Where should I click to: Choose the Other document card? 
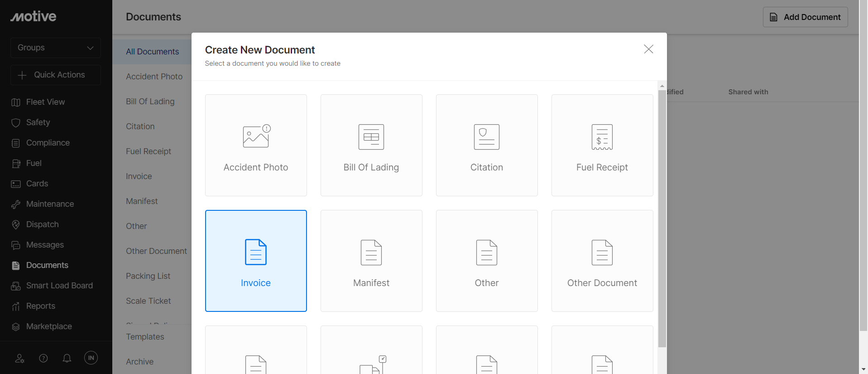coord(487,261)
